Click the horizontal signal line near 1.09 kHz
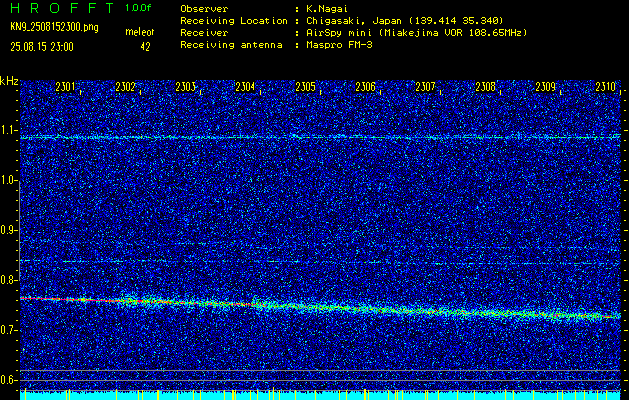The height and width of the screenshot is (400, 629). [x=321, y=138]
